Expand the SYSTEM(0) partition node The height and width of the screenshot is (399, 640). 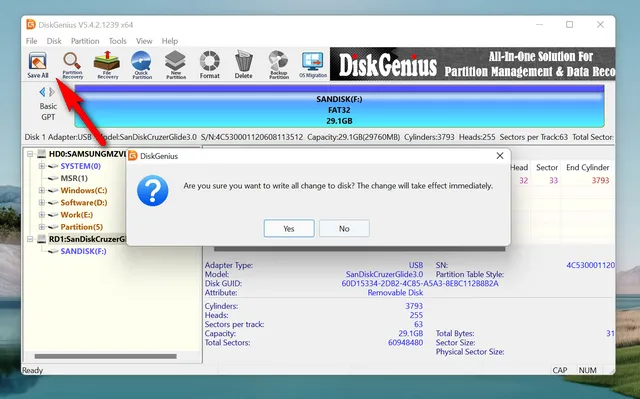tap(42, 166)
